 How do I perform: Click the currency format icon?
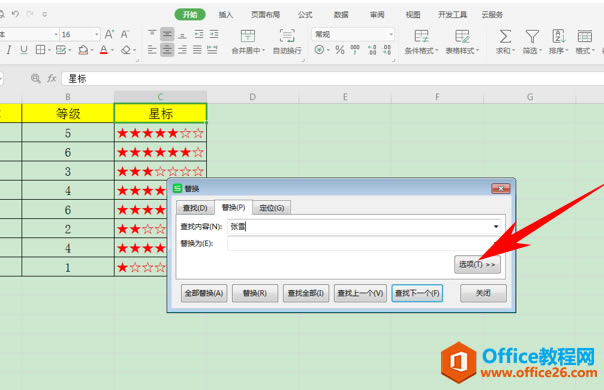(319, 50)
